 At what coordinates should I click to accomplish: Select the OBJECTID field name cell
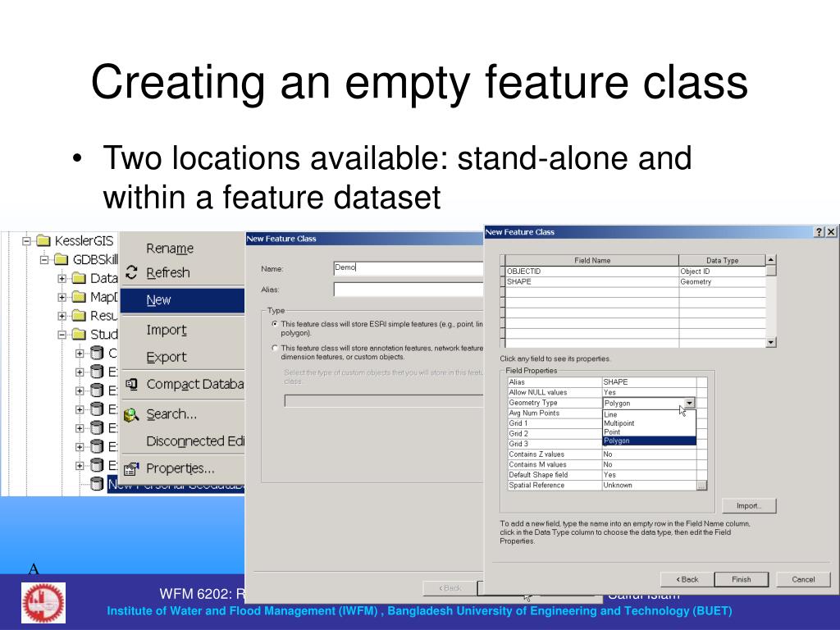pyautogui.click(x=592, y=271)
